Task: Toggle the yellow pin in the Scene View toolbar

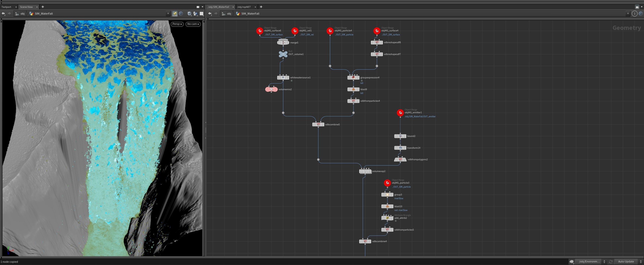Action: (x=175, y=14)
